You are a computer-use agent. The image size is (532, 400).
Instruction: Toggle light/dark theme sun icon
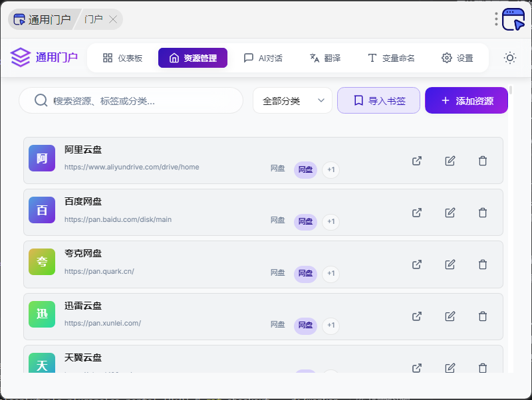tap(510, 58)
